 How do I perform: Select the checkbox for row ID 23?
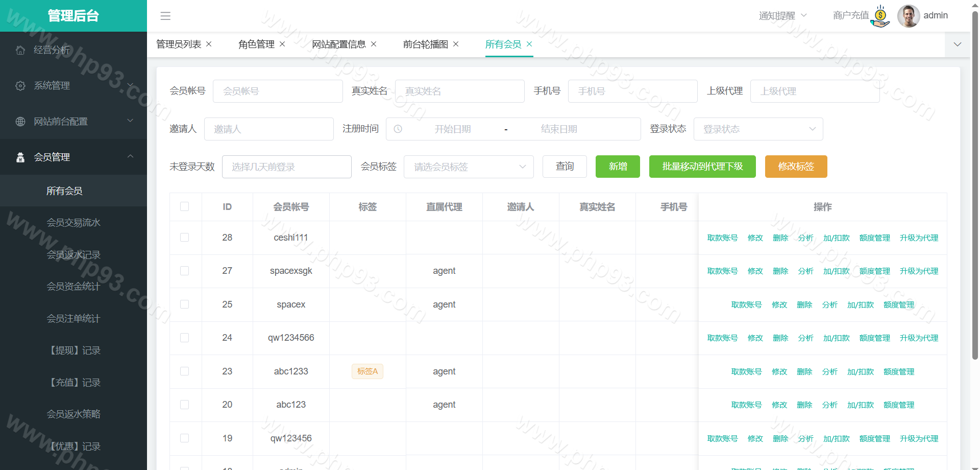185,371
